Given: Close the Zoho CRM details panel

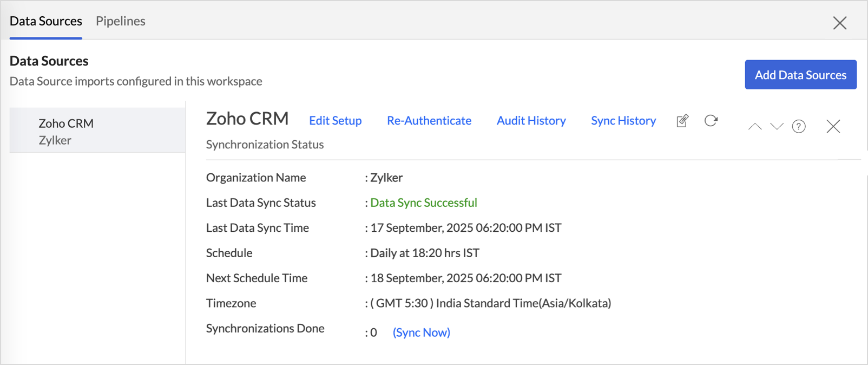Looking at the screenshot, I should 833,126.
